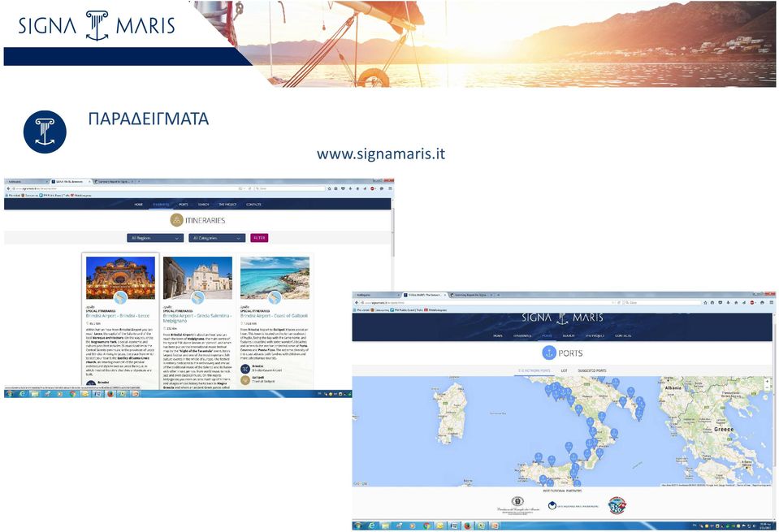The image size is (779, 532).
Task: Switch to the Summary Report tab in the Itineraries browser
Action: point(115,182)
